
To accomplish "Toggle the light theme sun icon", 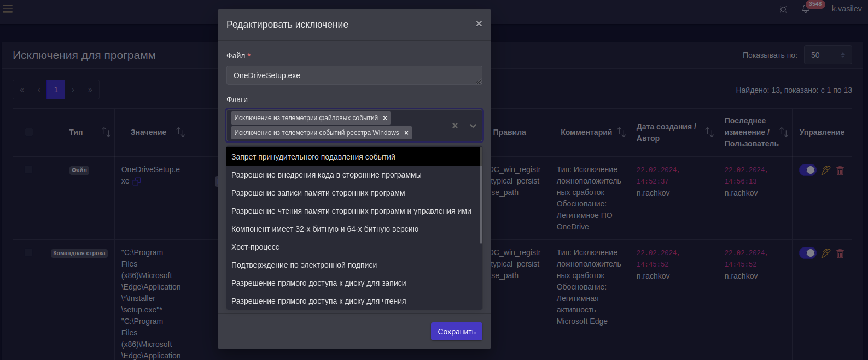I will (783, 9).
